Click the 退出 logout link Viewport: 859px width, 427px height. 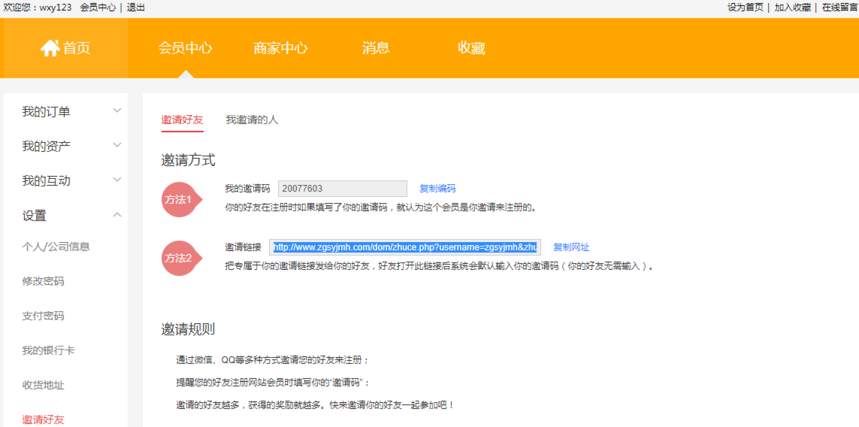136,7
